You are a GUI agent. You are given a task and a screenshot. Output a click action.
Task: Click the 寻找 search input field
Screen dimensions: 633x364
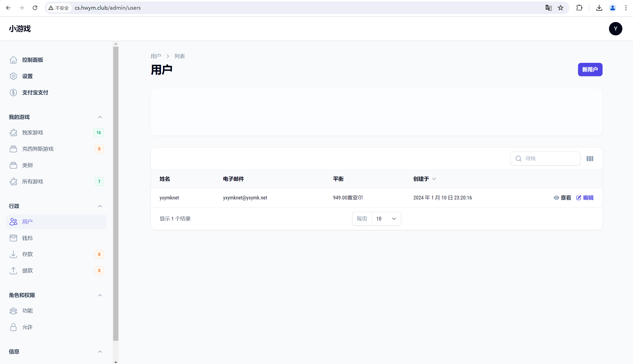[x=545, y=159]
